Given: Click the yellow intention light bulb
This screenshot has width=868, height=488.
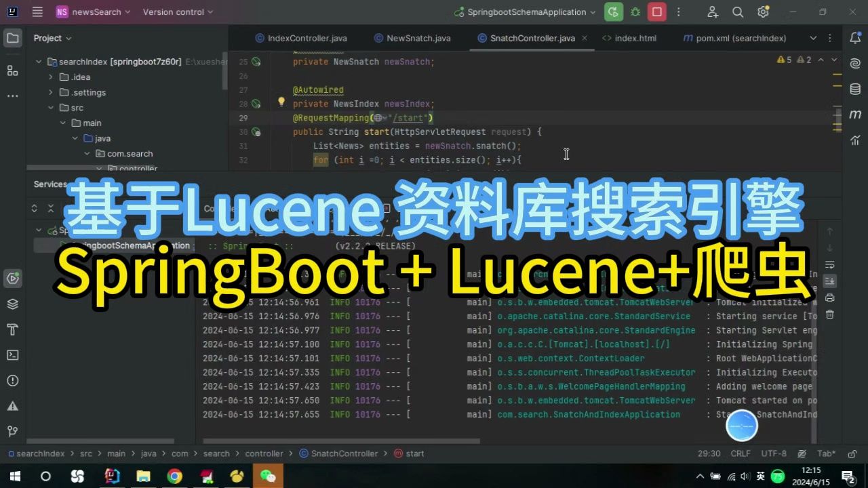Looking at the screenshot, I should tap(281, 102).
